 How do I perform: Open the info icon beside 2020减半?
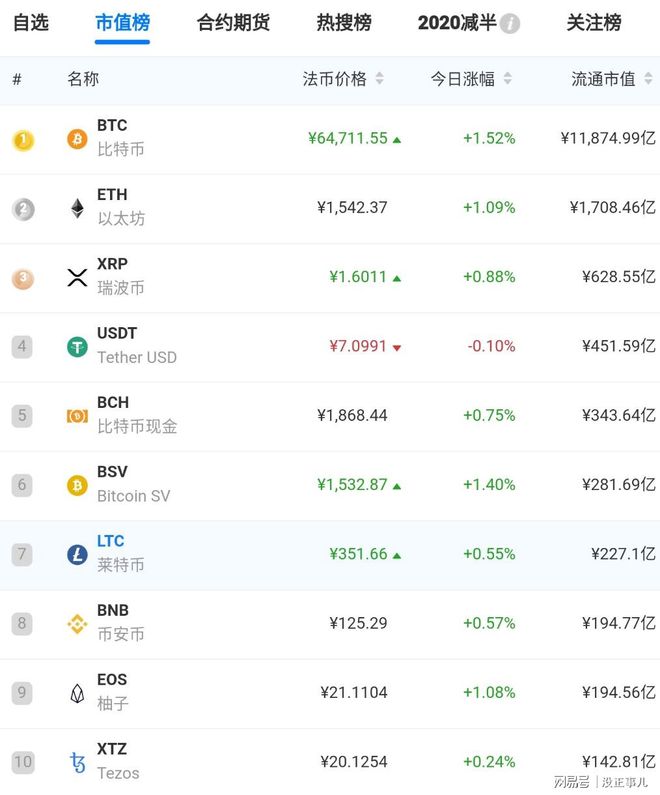pos(510,24)
